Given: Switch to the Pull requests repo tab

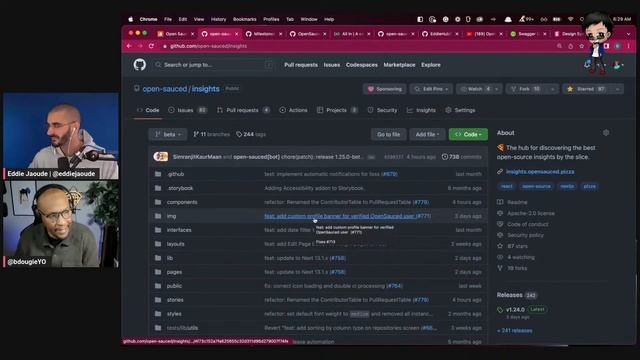Looking at the screenshot, I should [243, 110].
